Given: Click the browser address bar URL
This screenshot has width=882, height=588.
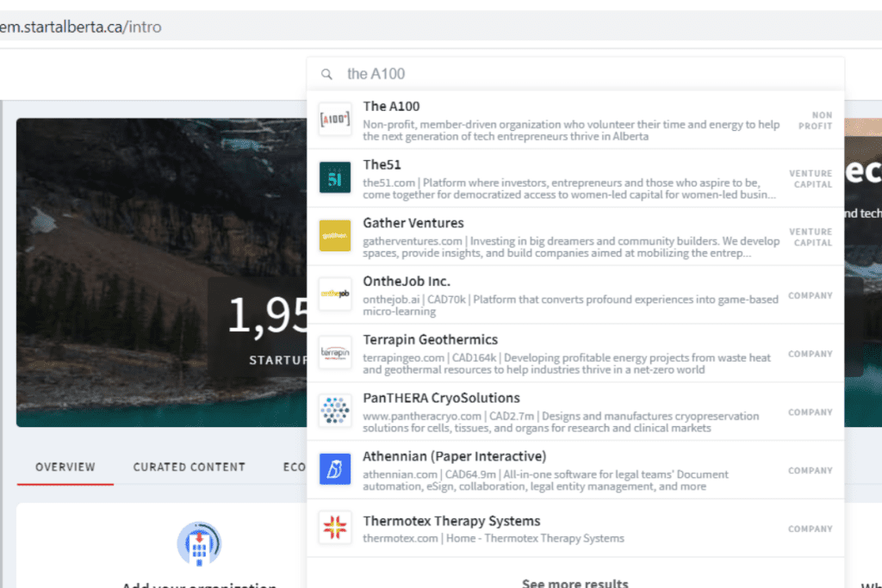Looking at the screenshot, I should click(80, 27).
